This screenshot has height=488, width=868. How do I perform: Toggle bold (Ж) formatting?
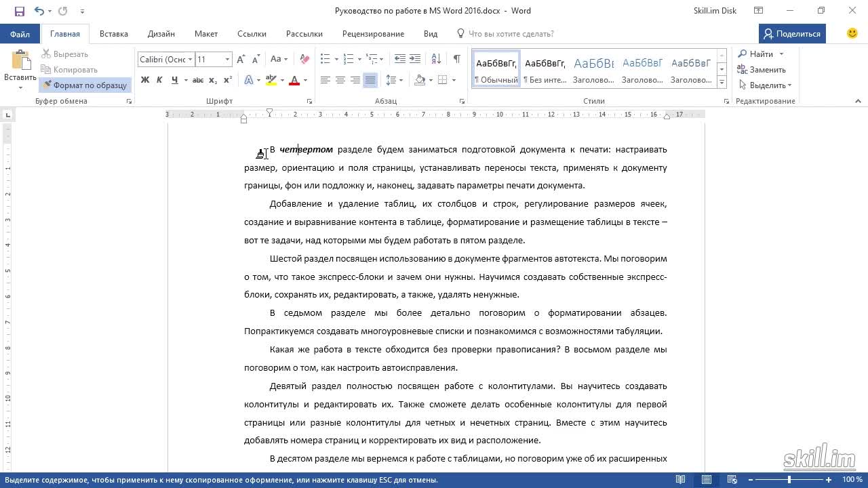coord(144,80)
